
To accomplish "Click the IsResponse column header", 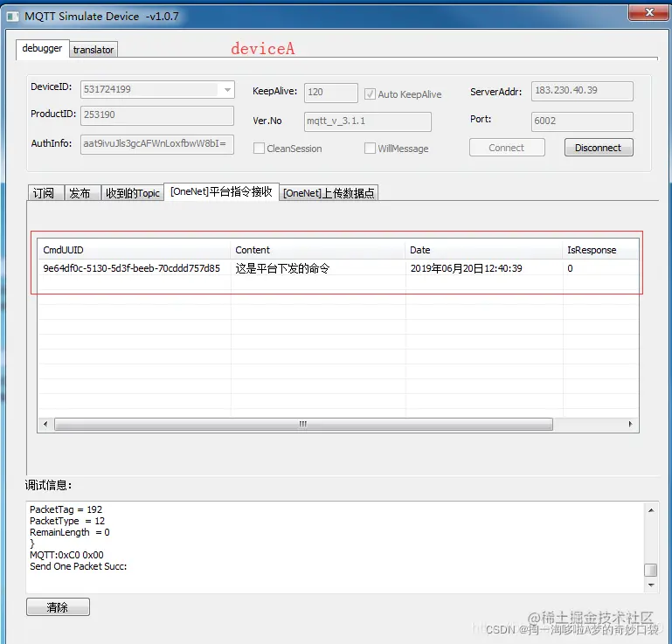I will 600,250.
